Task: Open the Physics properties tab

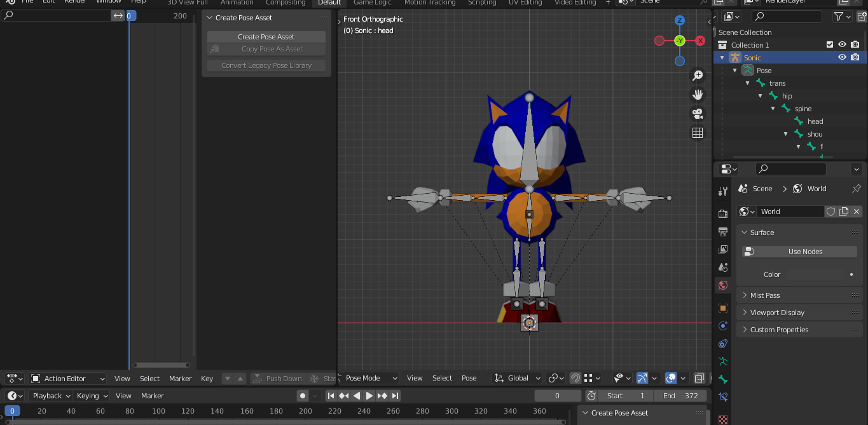Action: 723,326
